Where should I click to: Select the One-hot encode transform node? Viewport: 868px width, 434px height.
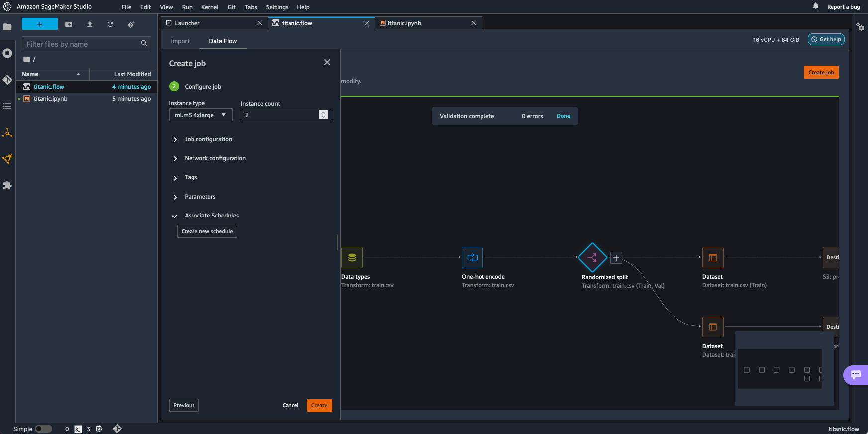coord(472,257)
